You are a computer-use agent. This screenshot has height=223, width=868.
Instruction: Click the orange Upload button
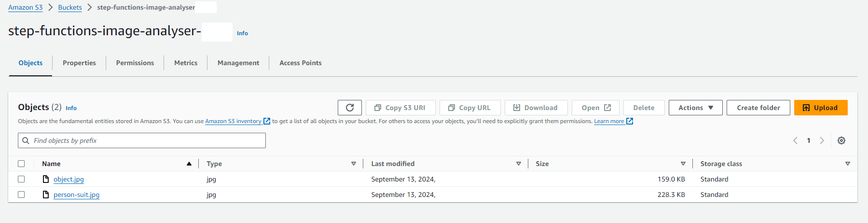[821, 108]
